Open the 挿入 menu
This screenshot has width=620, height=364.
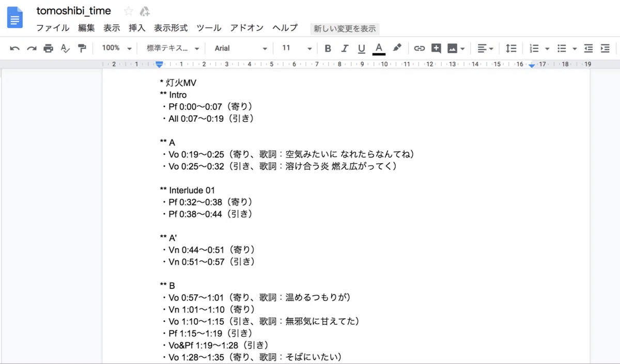(137, 28)
